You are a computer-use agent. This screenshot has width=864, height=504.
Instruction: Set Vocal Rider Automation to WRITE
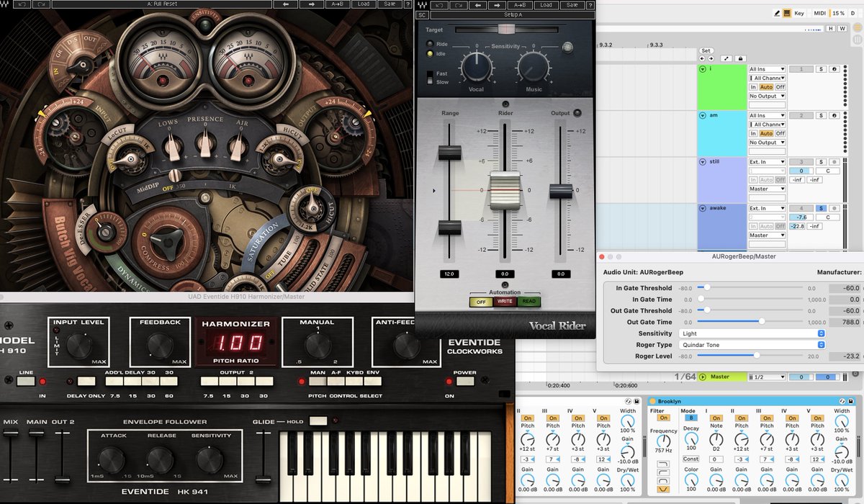[x=504, y=302]
